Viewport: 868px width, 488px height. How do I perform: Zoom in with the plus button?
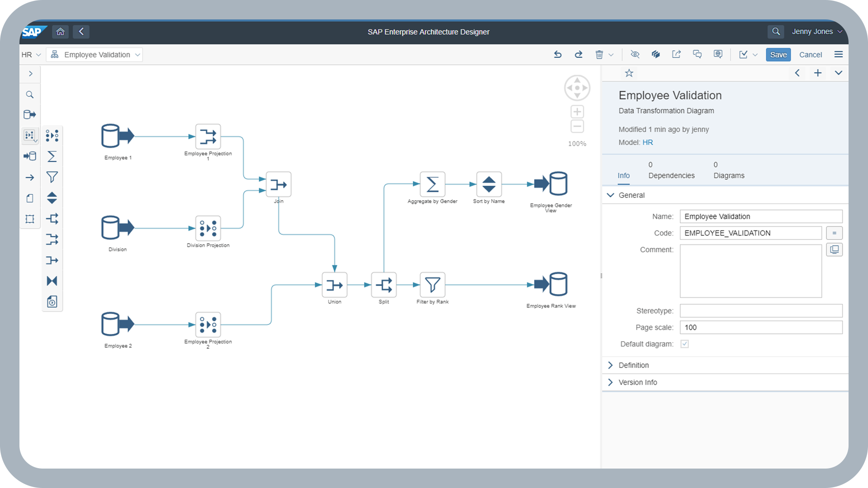tap(577, 112)
